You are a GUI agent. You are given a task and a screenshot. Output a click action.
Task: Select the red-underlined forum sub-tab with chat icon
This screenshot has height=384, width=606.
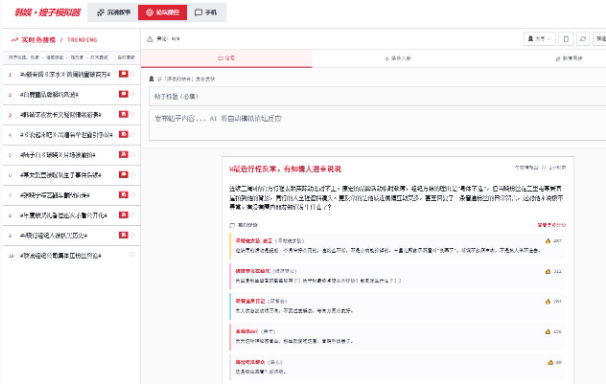(226, 58)
